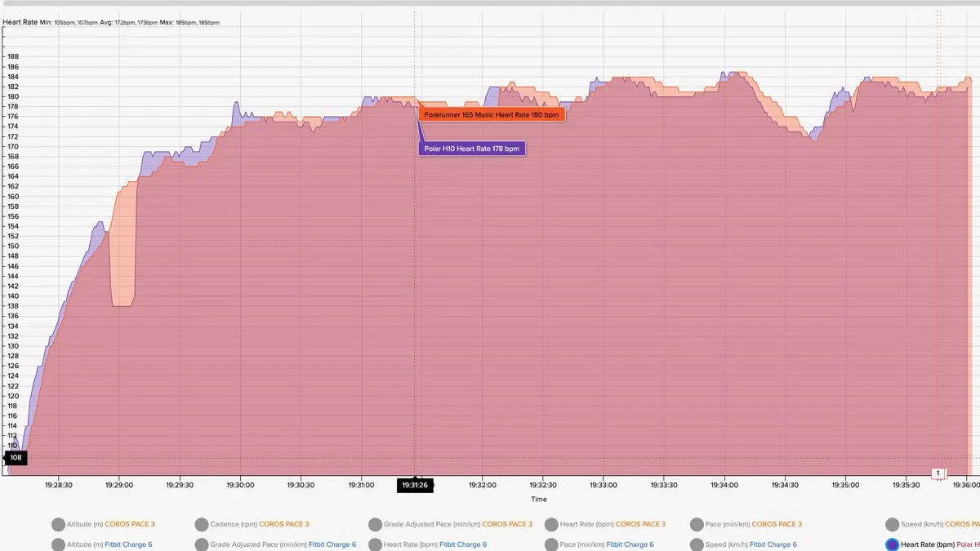Image resolution: width=980 pixels, height=551 pixels.
Task: Hide the active Polar Heart Rate series
Action: pos(892,544)
